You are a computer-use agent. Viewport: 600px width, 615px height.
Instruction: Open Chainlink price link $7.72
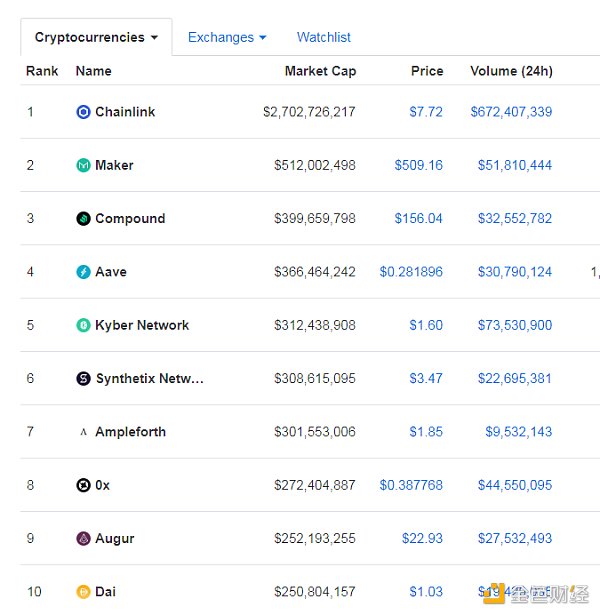click(x=426, y=112)
